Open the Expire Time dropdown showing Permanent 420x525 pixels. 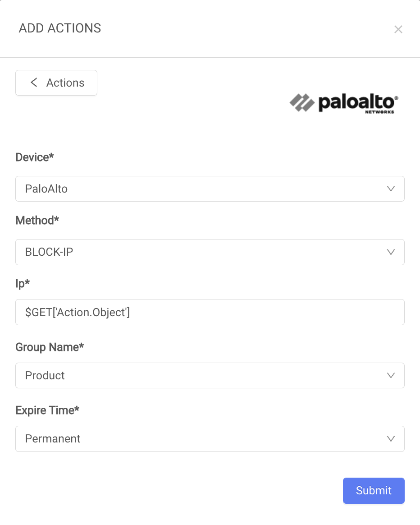[210, 438]
